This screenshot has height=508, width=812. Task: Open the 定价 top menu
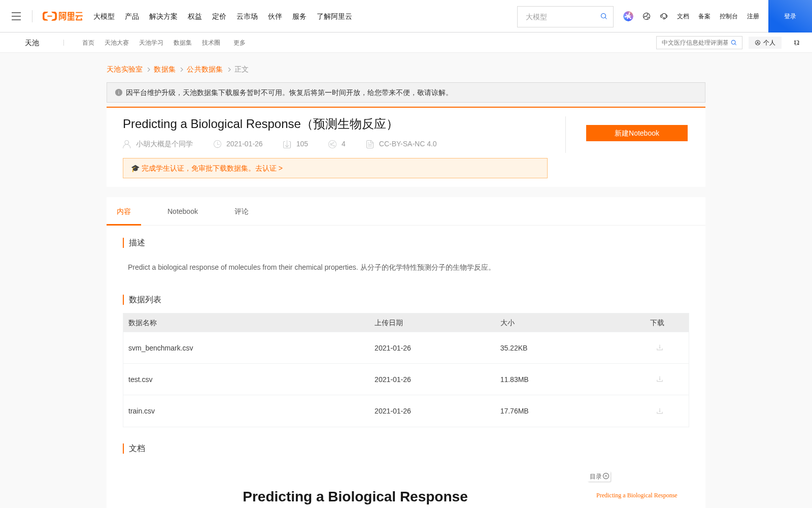pyautogui.click(x=219, y=16)
